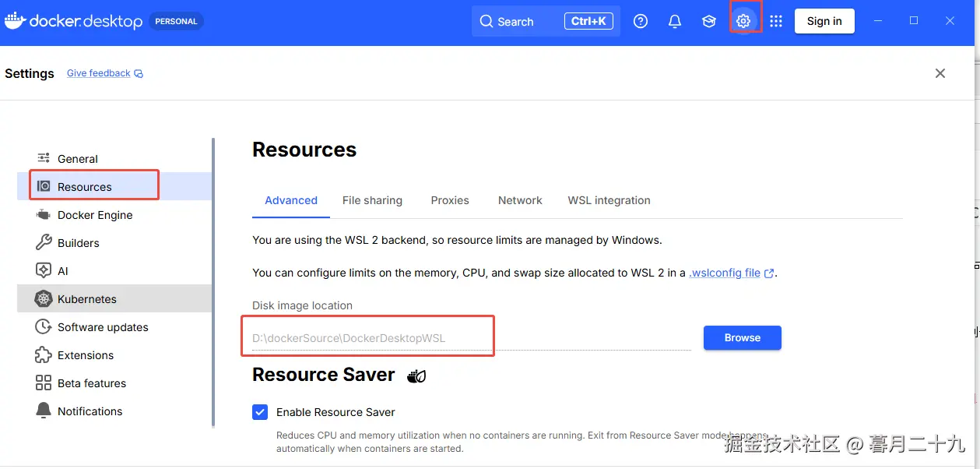This screenshot has height=469, width=980.
Task: Open the apps grid icon
Action: (x=776, y=21)
